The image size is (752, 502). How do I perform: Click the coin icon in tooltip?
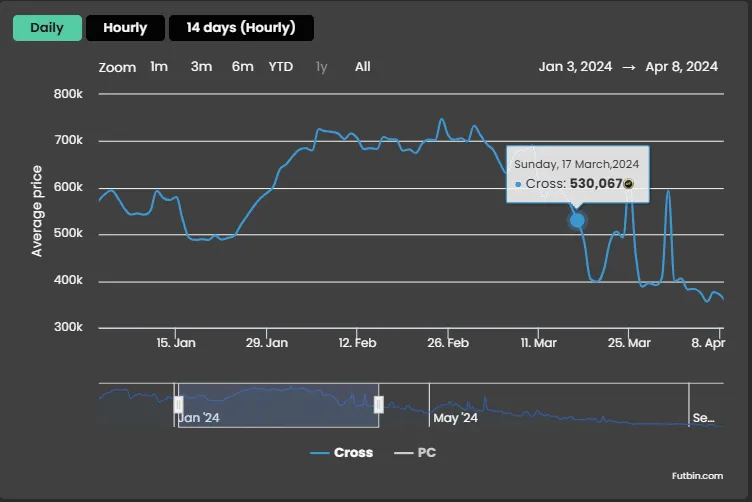tap(628, 184)
